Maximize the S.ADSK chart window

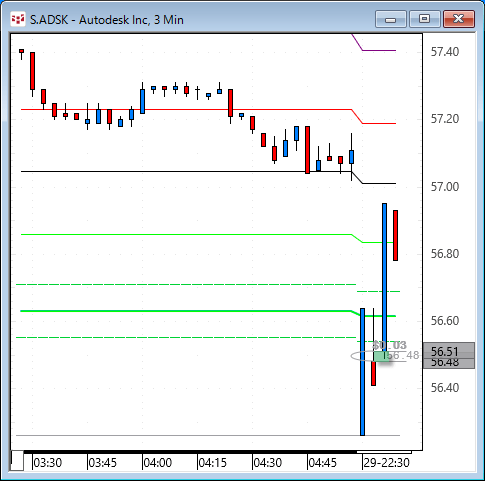[x=424, y=19]
